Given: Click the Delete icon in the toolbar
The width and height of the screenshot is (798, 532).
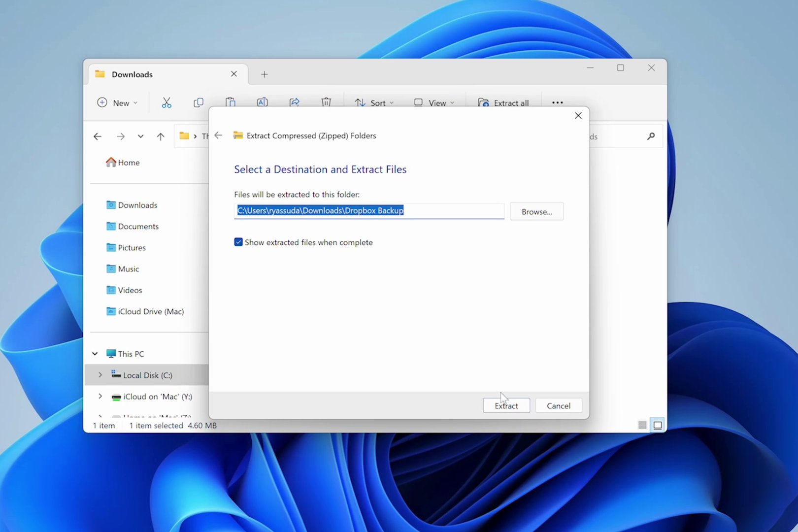Looking at the screenshot, I should 326,102.
